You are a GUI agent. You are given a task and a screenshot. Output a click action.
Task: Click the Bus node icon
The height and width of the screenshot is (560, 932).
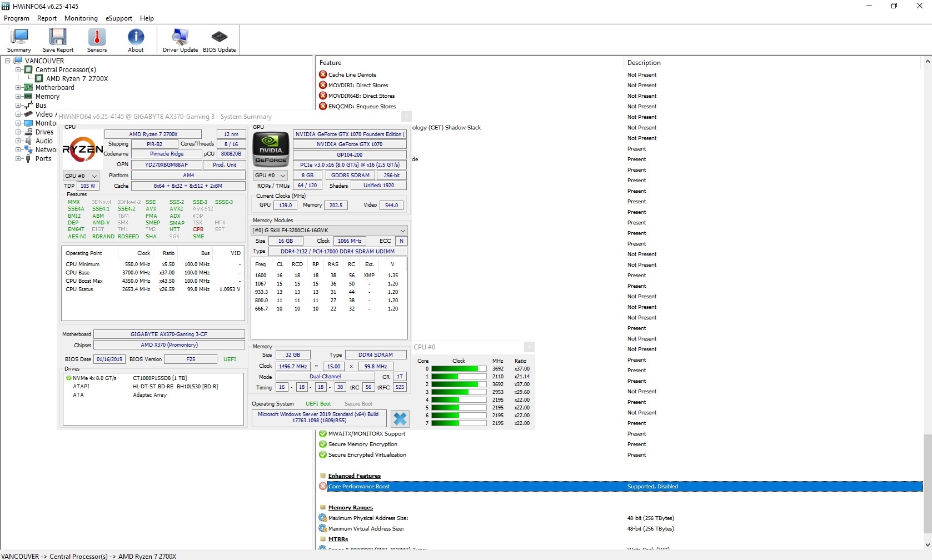pos(28,105)
